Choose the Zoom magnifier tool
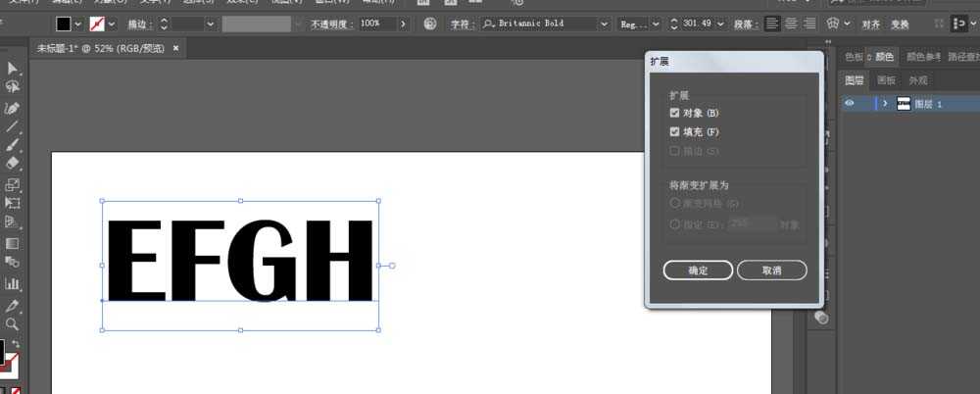The image size is (980, 394). click(12, 324)
